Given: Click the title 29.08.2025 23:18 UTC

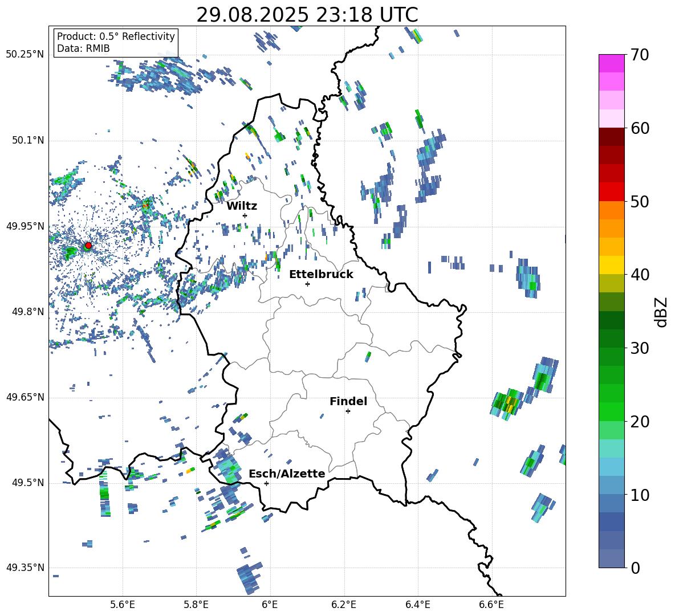Looking at the screenshot, I should [307, 15].
